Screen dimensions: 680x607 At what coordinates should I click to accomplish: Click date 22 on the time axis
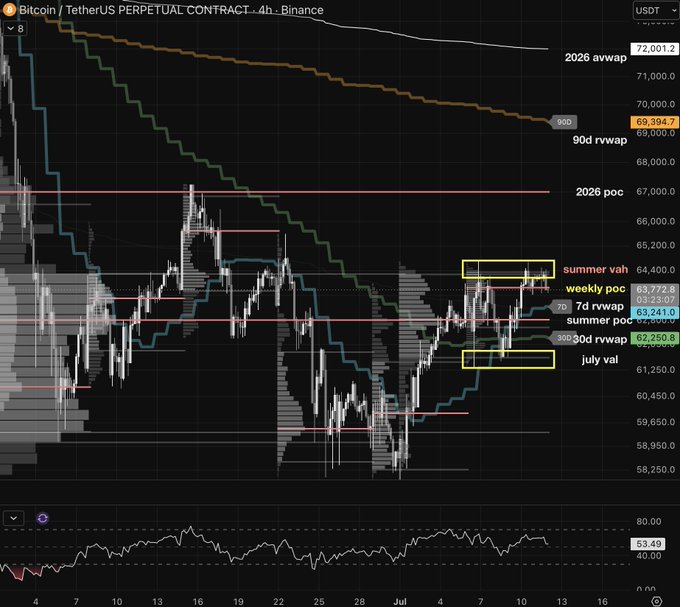[x=278, y=601]
